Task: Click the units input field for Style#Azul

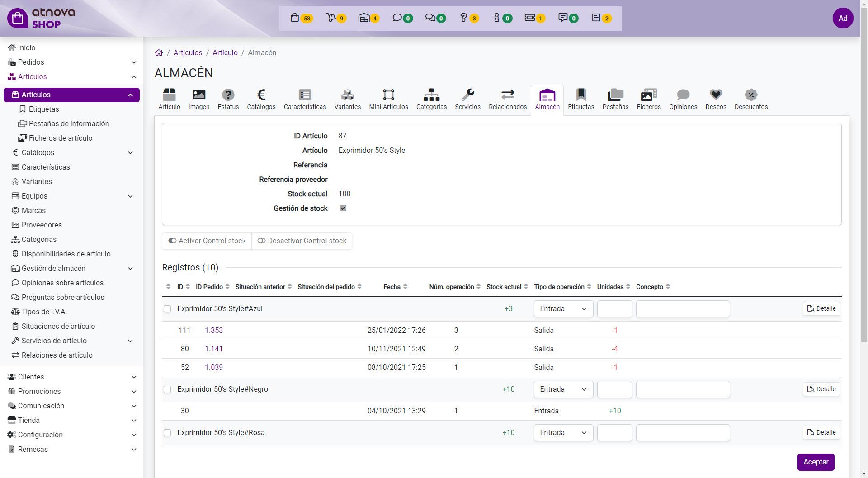Action: pos(614,309)
